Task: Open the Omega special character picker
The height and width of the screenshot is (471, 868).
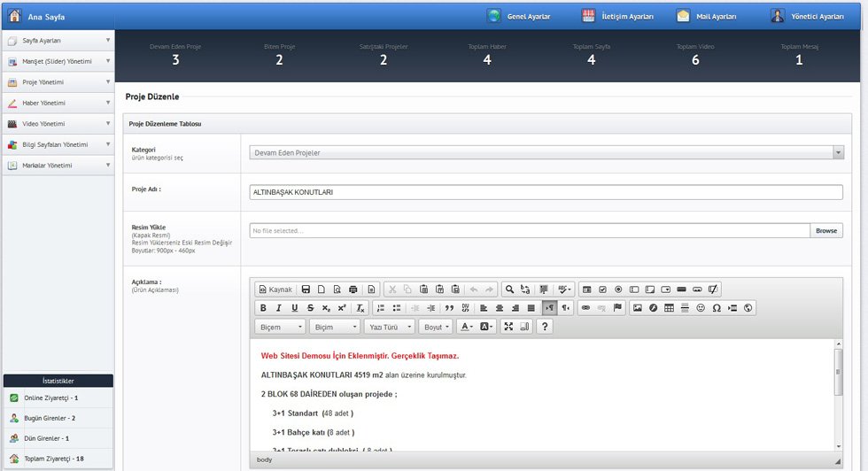Action: point(717,308)
